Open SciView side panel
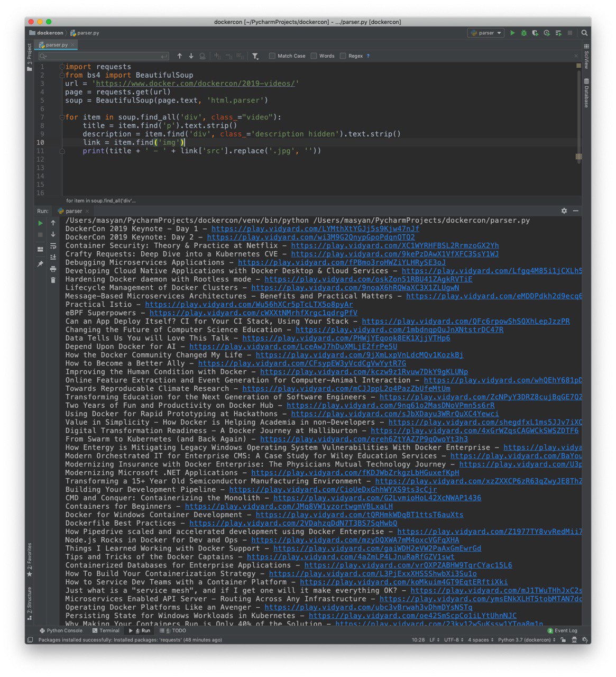616x677 pixels. pyautogui.click(x=586, y=56)
